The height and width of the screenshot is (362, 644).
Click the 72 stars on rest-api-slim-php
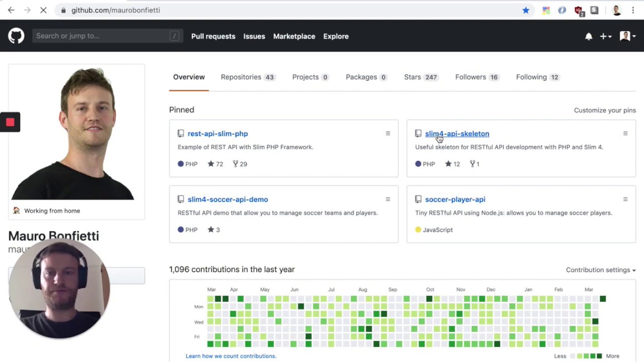click(x=215, y=164)
